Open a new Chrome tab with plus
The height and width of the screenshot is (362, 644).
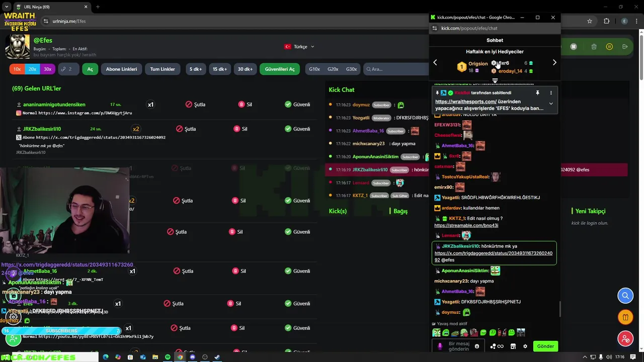coord(98,7)
